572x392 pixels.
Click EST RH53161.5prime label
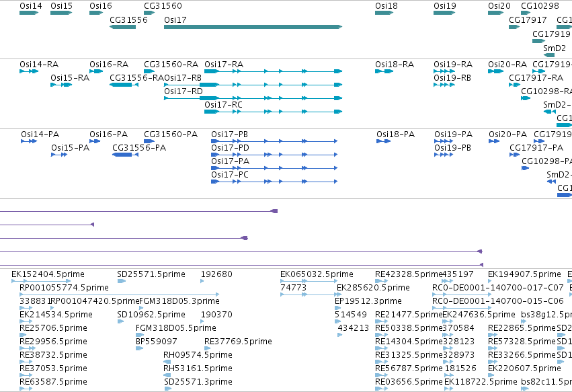[198, 368]
